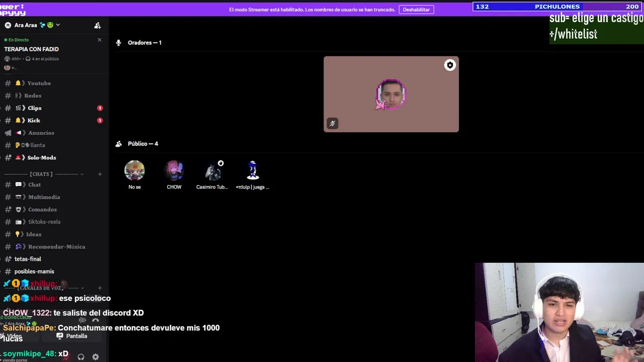Open the Ara Araa server dropdown menu

click(33, 25)
